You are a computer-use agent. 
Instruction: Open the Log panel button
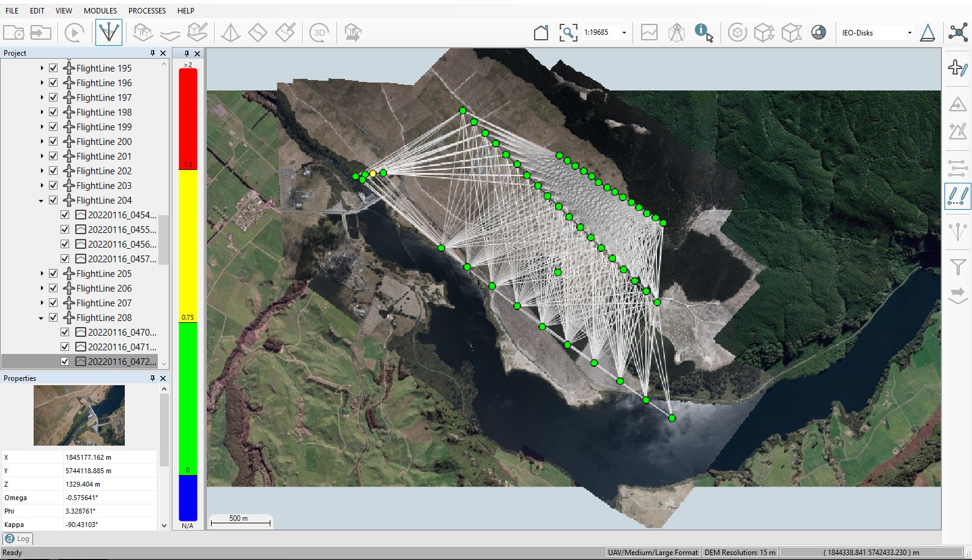coord(18,539)
